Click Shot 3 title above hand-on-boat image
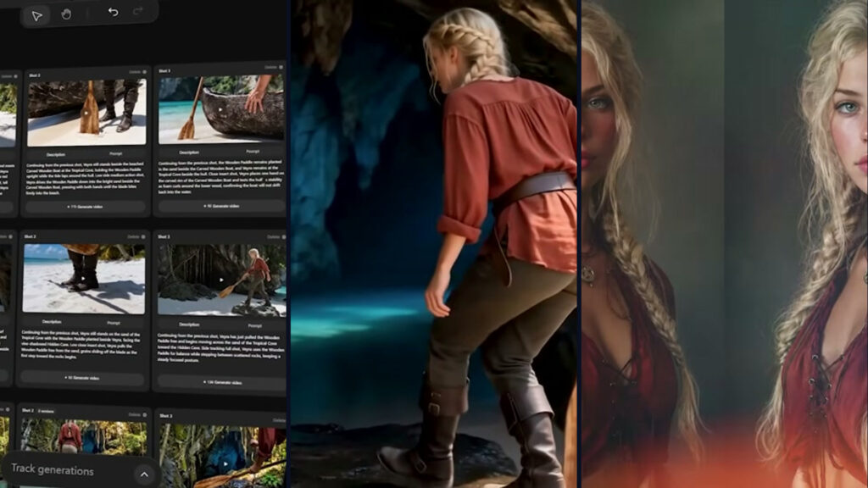The height and width of the screenshot is (488, 868). [x=164, y=71]
